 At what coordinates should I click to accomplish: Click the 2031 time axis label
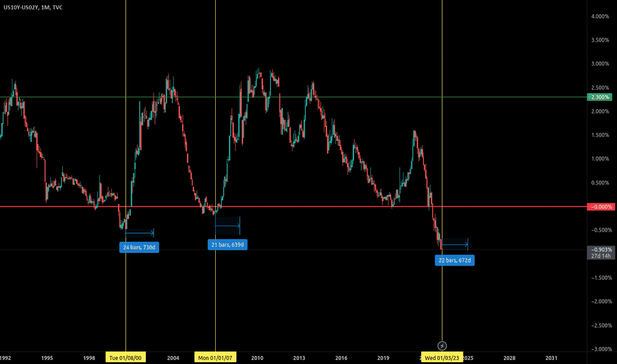551,358
